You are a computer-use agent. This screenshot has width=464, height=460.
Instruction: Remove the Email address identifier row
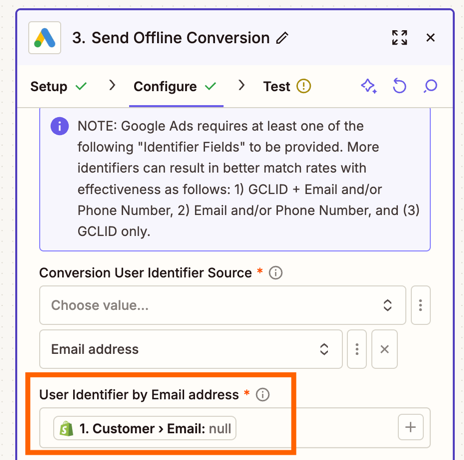385,349
